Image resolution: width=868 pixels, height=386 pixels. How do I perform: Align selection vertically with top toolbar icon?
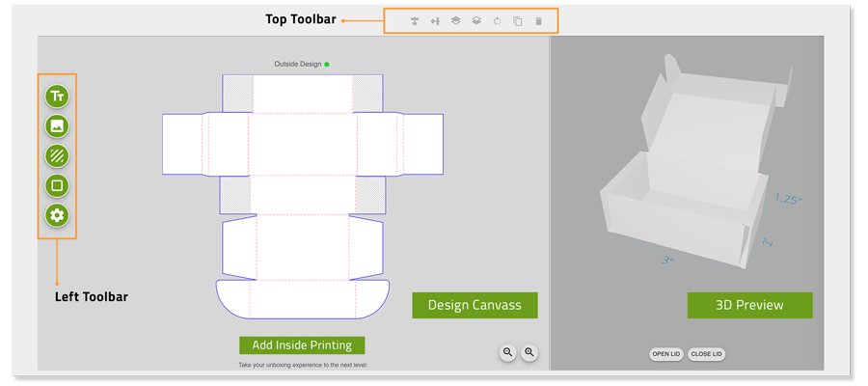415,21
